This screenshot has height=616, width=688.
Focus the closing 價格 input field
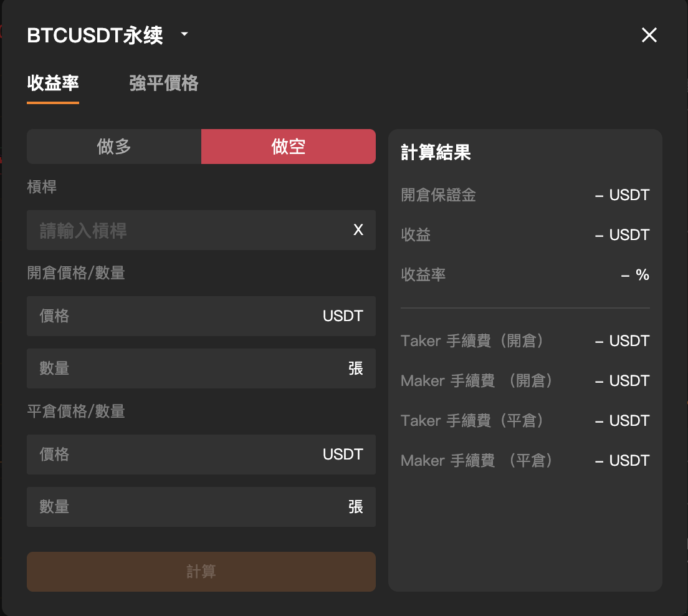pos(201,455)
